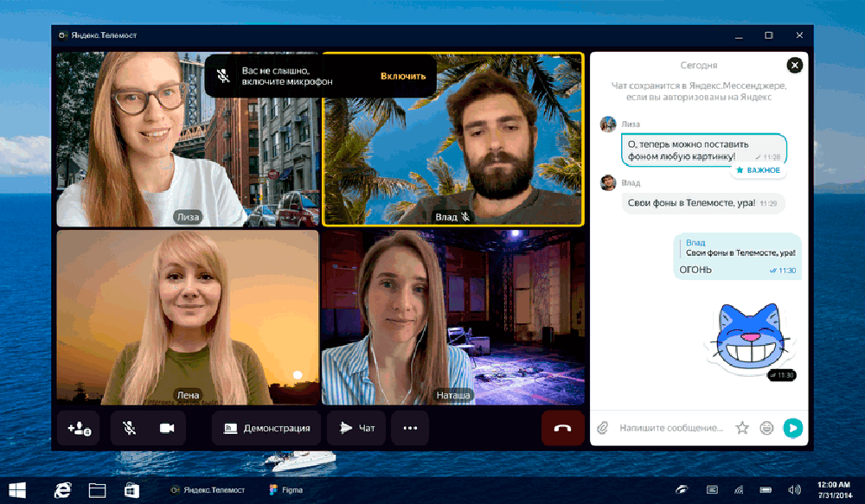Open the add participant button
The width and height of the screenshot is (865, 504).
(79, 428)
